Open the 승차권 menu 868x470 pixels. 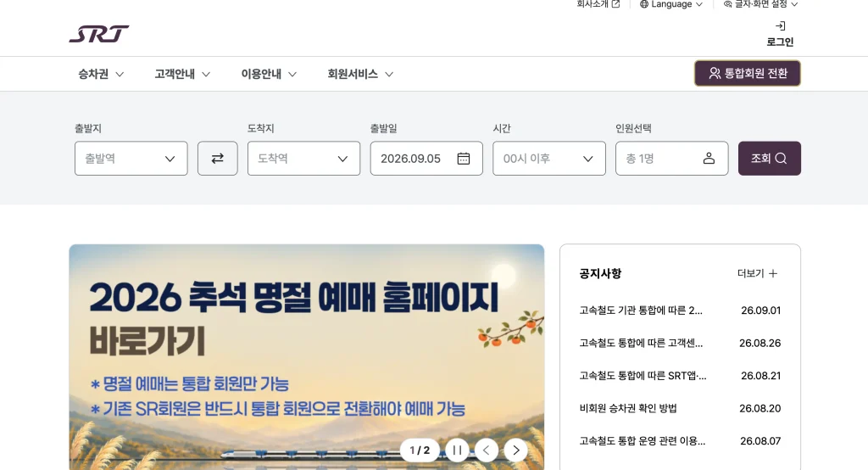pos(101,74)
